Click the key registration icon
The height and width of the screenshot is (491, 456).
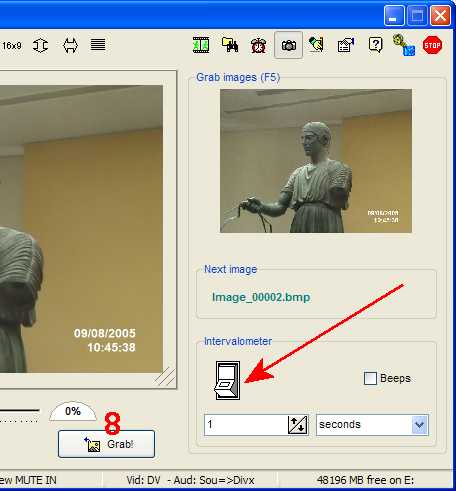point(404,45)
